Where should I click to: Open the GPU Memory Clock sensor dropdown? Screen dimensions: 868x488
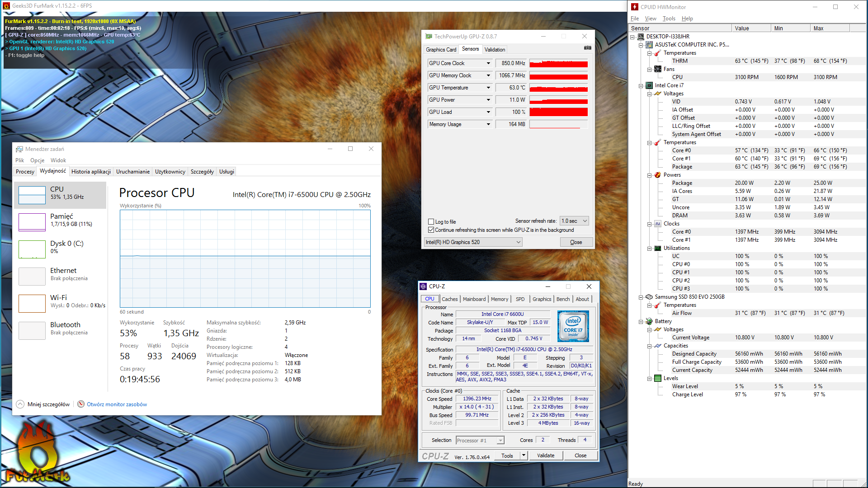488,75
